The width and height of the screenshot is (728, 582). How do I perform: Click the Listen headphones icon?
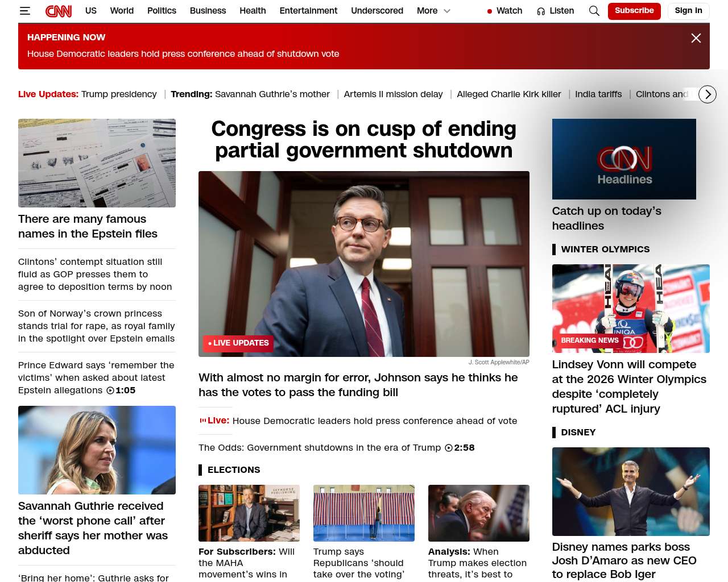click(x=541, y=11)
